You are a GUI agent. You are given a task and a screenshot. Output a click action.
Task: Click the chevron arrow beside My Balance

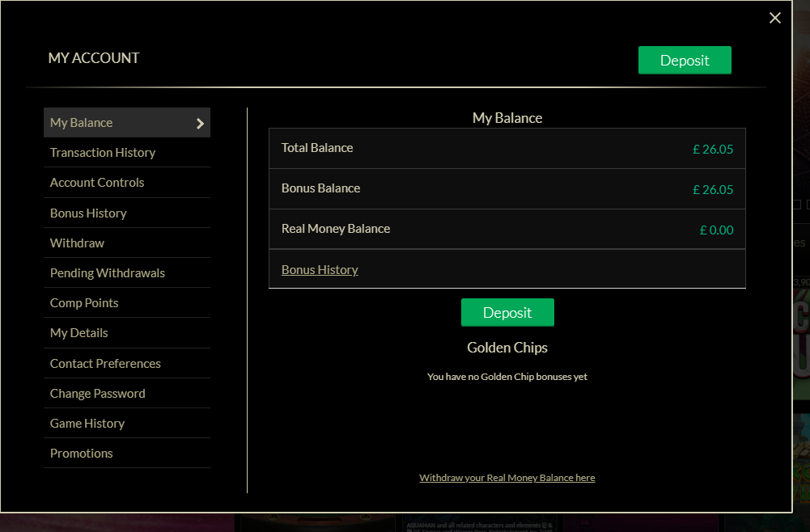[x=200, y=124]
